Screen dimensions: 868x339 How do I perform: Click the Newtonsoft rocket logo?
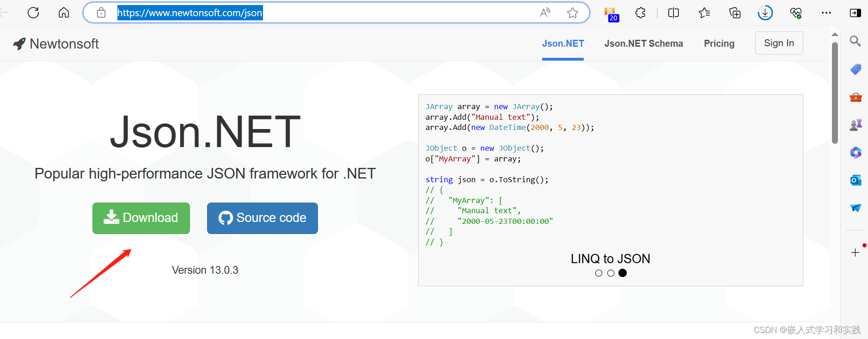[x=19, y=43]
